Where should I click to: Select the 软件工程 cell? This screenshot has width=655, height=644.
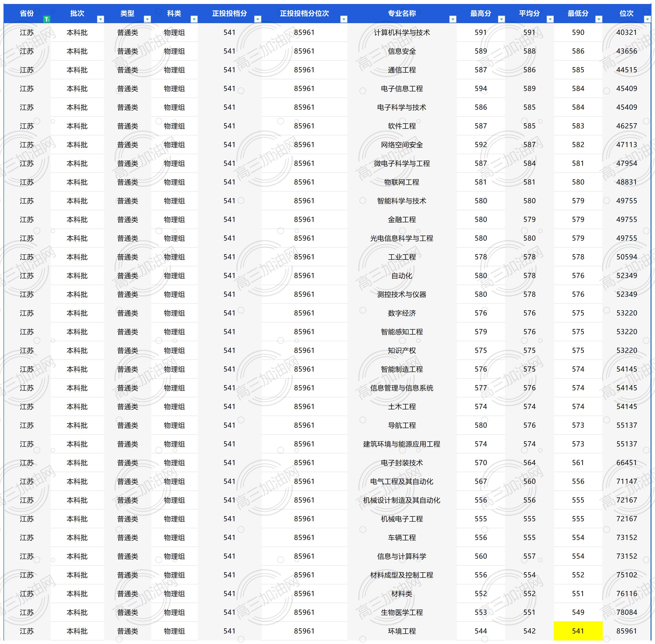[x=402, y=126]
